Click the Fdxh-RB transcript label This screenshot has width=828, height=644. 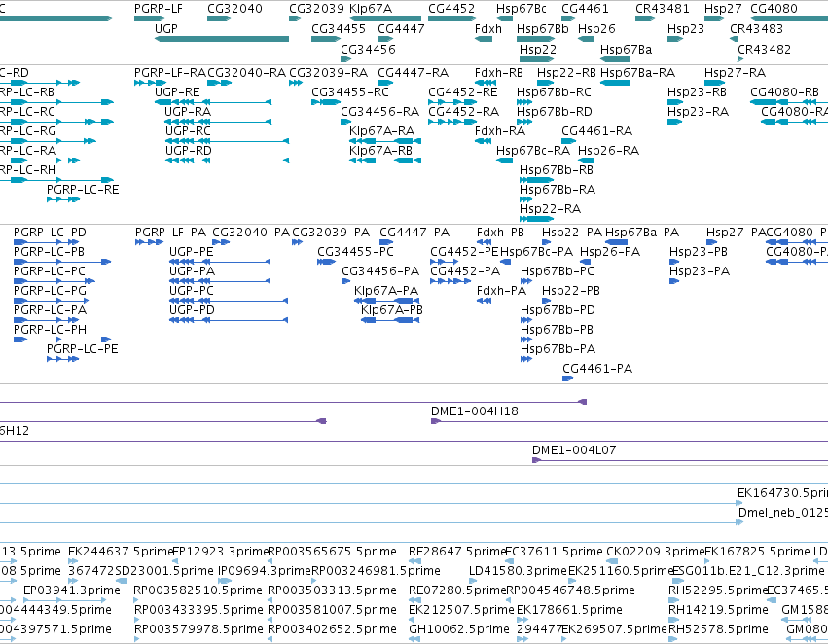tap(499, 72)
